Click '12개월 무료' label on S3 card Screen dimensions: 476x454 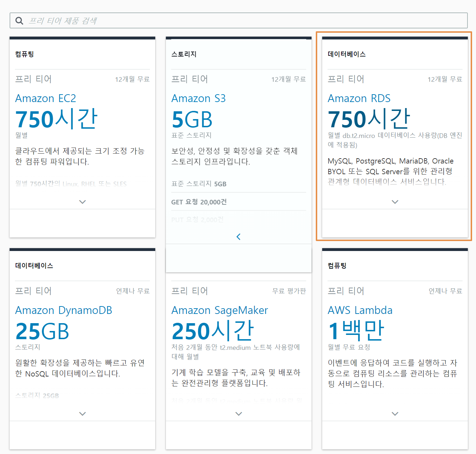point(289,79)
